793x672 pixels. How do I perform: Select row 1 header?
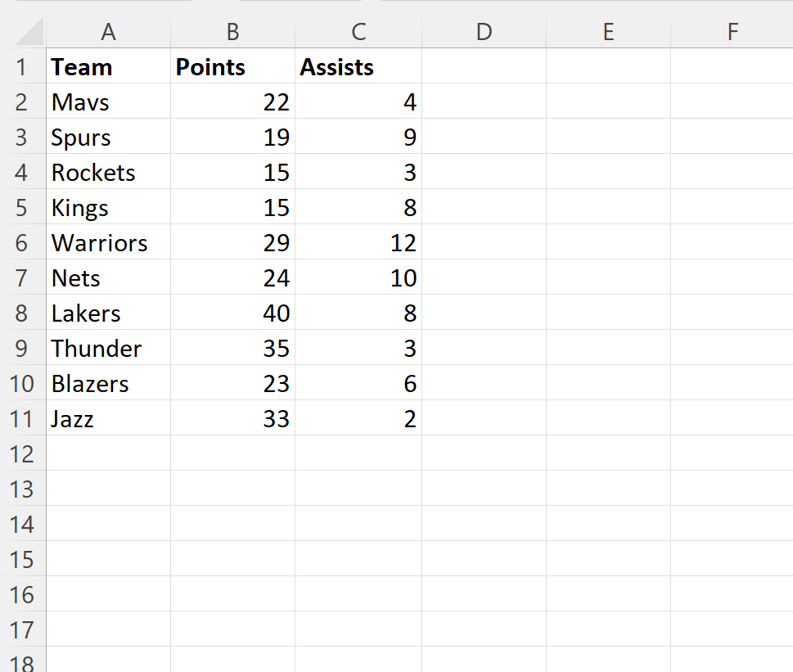point(22,67)
